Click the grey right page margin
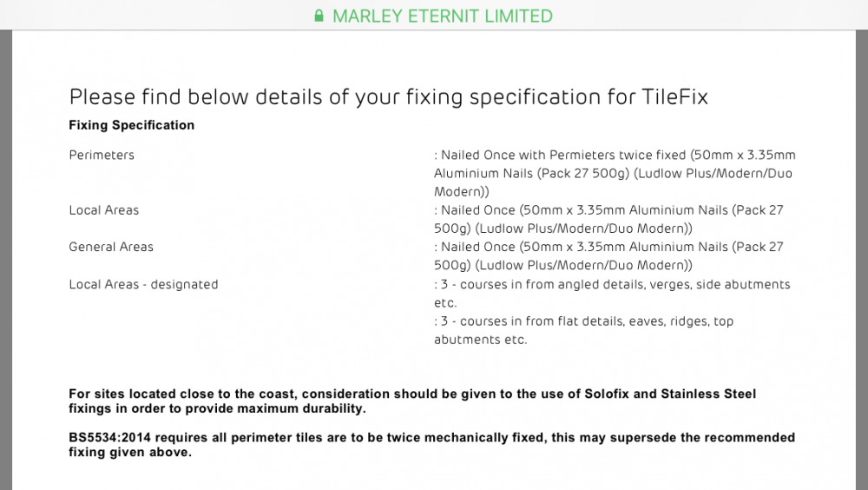Image resolution: width=868 pixels, height=490 pixels. click(x=862, y=260)
